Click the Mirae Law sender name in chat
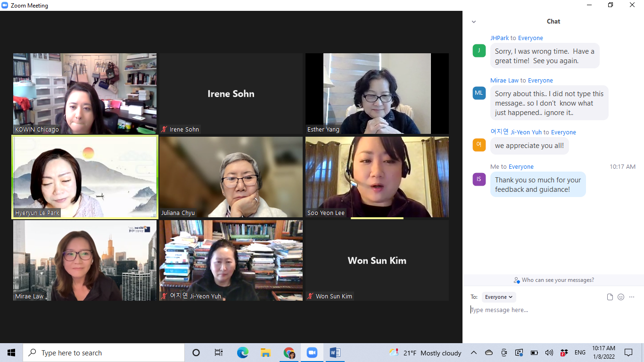The image size is (644, 362). [x=504, y=81]
